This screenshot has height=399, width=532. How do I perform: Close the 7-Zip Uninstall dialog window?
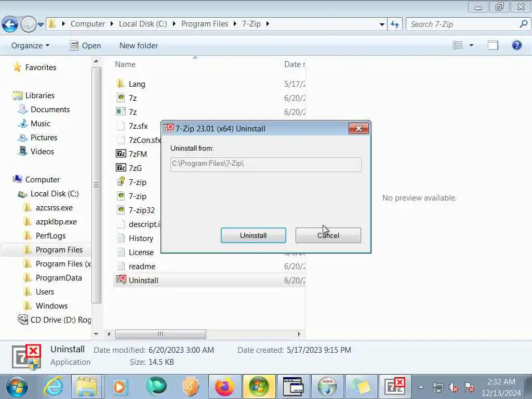[x=358, y=128]
